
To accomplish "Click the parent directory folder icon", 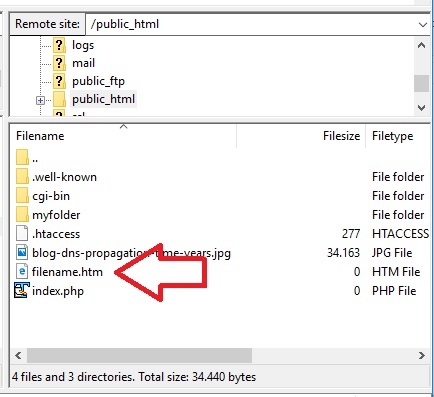I will click(x=22, y=158).
